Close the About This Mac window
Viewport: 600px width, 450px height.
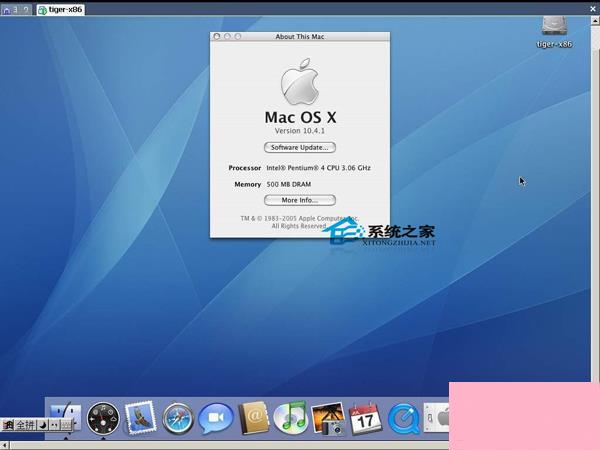click(217, 36)
